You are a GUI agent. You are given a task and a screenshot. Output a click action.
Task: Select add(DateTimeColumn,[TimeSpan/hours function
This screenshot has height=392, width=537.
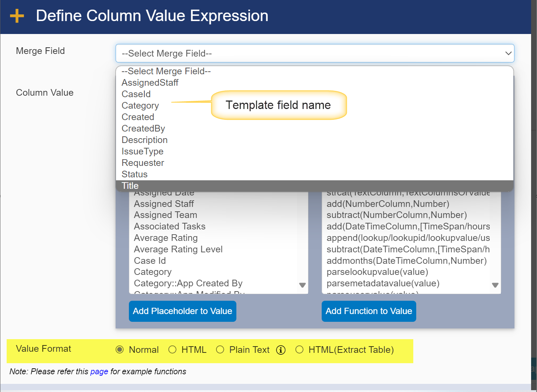[407, 226]
